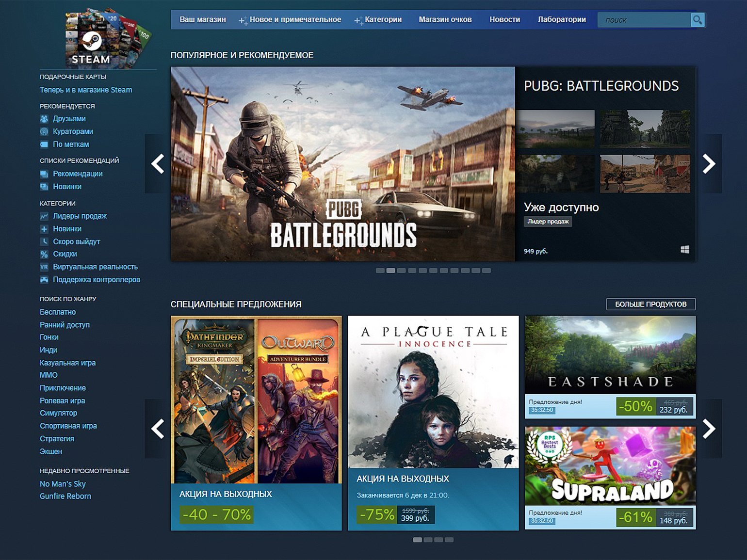Select the first featured carousel page dot
The width and height of the screenshot is (747, 560).
pos(380,271)
